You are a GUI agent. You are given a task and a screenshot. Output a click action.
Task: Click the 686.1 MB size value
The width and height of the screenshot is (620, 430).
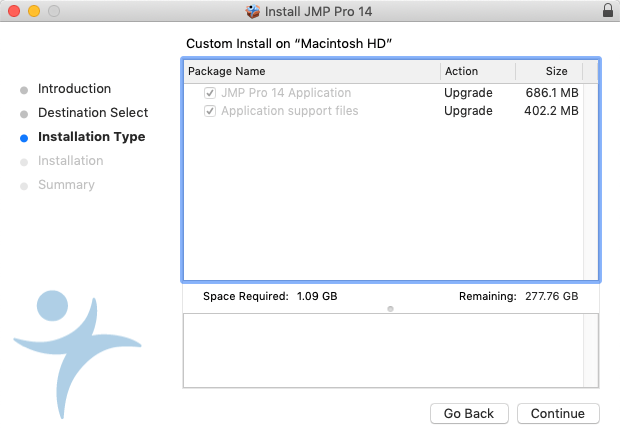coord(552,93)
